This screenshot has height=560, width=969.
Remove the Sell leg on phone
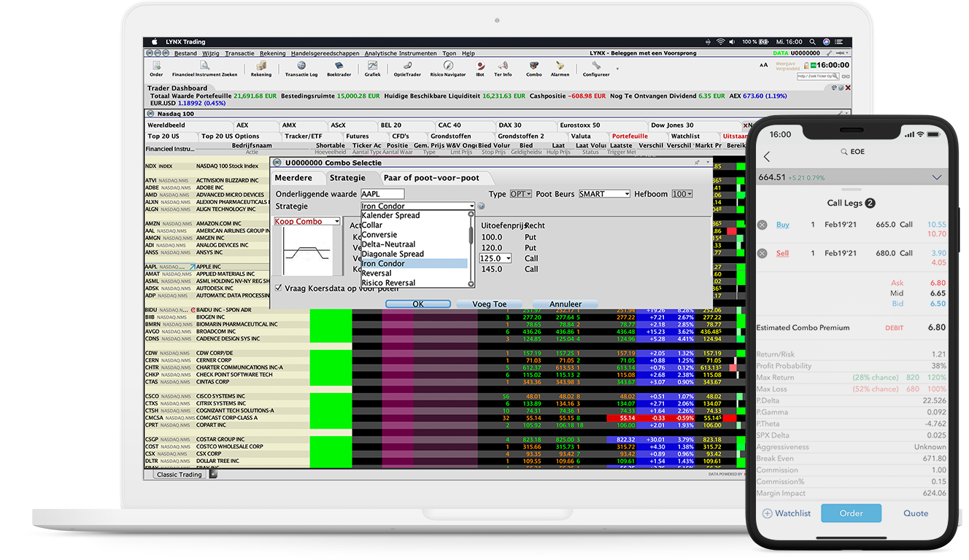click(763, 253)
